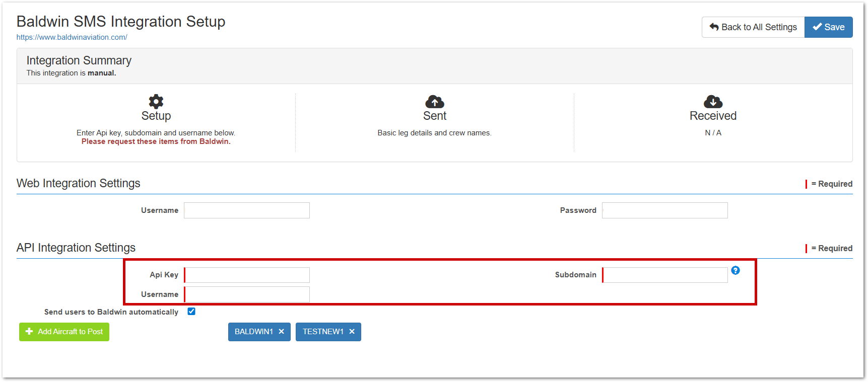This screenshot has width=868, height=382.
Task: Focus the API Integration Username field
Action: click(x=247, y=294)
